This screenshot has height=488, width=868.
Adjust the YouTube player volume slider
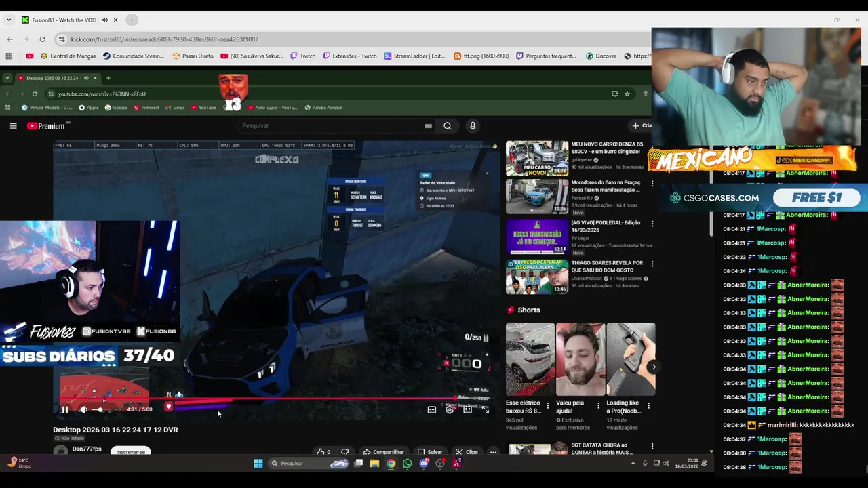tap(101, 409)
